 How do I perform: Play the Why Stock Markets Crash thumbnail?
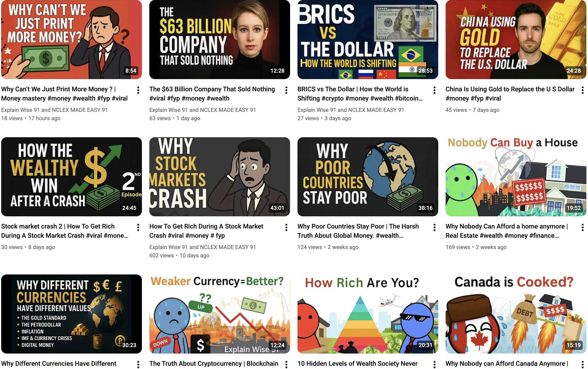point(219,177)
